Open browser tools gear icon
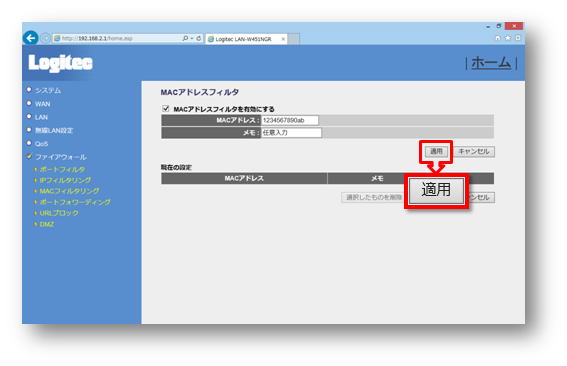This screenshot has width=567, height=366. (x=518, y=38)
